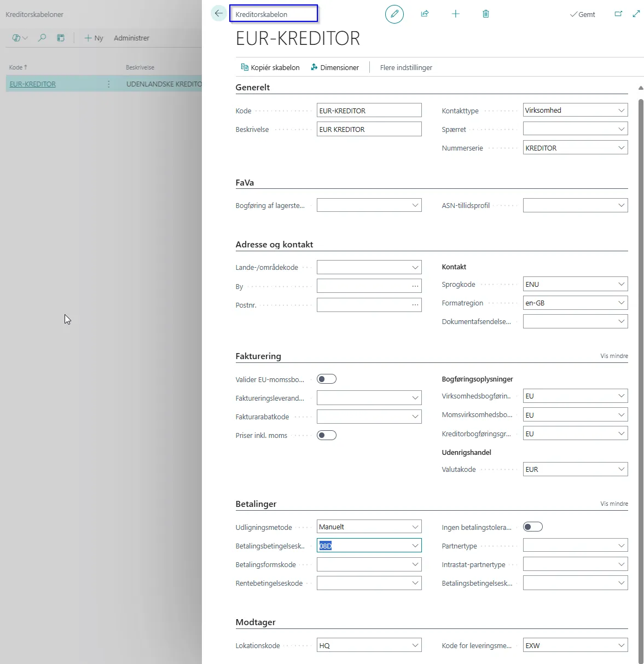This screenshot has width=644, height=664.
Task: Click the share icon
Action: [x=425, y=14]
